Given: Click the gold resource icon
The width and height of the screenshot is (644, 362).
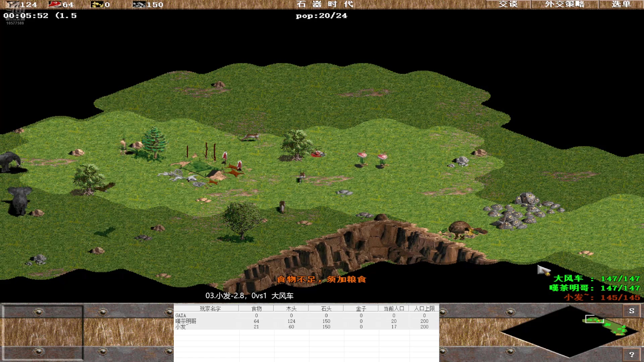Looking at the screenshot, I should [97, 4].
